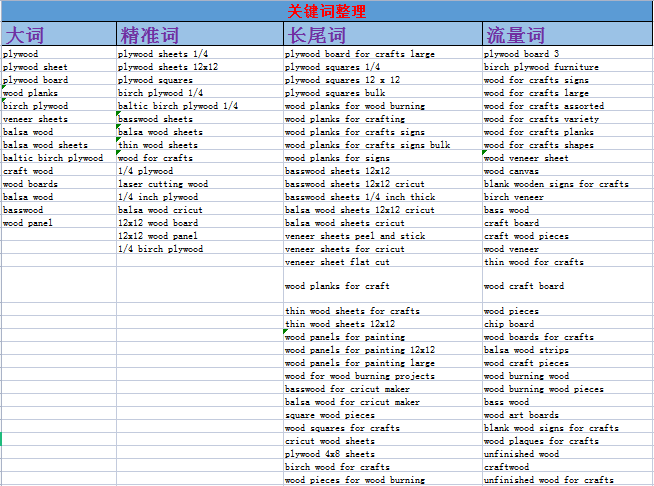The width and height of the screenshot is (654, 486).
Task: Select the 'craft wood' cell
Action: [x=59, y=171]
